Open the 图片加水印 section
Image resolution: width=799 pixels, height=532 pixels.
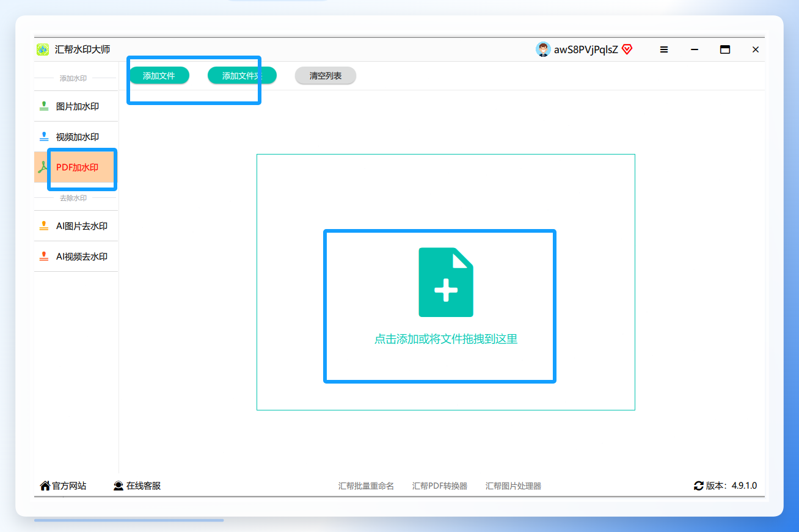point(76,106)
